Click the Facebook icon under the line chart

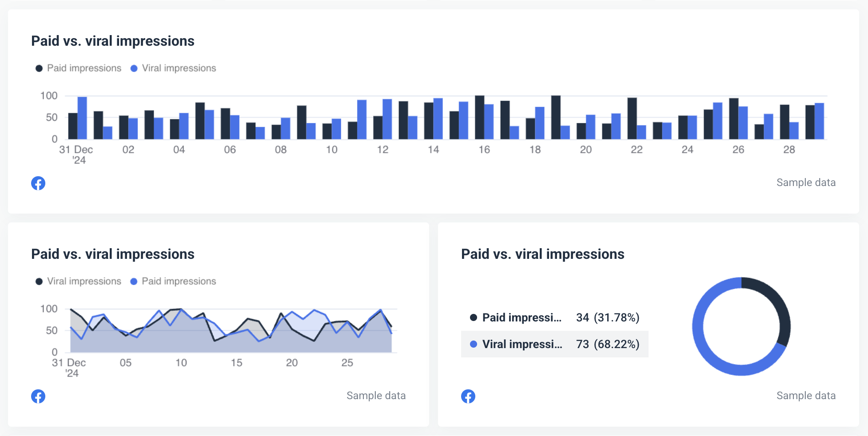point(38,396)
